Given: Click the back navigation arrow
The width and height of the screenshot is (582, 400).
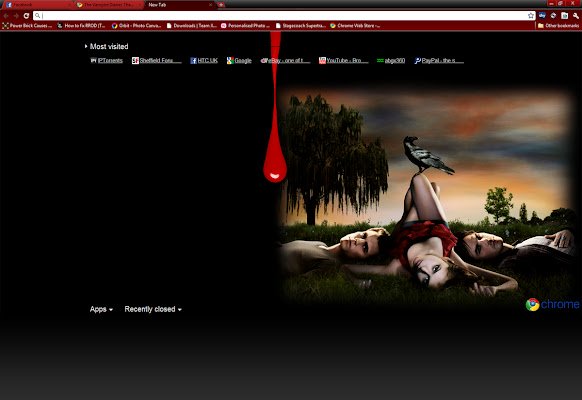Looking at the screenshot, I should click(6, 16).
